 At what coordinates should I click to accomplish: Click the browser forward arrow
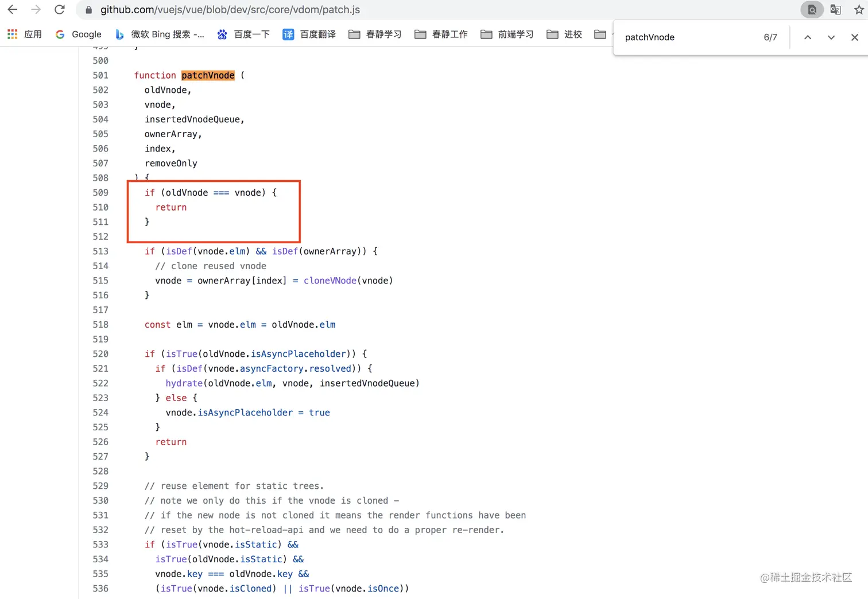36,10
